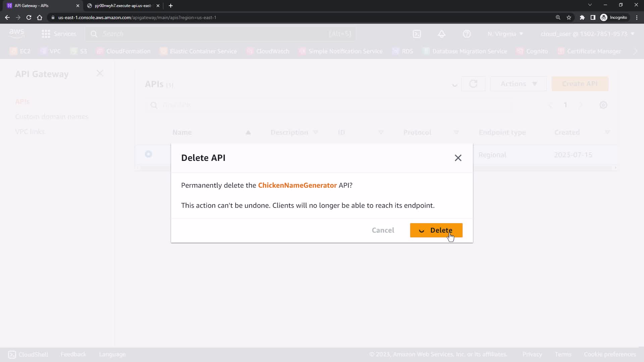Open the browser extensions puzzle icon

coord(582,17)
